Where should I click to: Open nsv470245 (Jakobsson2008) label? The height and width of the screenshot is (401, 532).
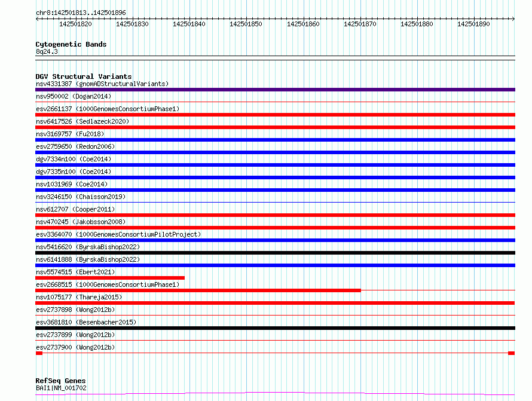[81, 222]
